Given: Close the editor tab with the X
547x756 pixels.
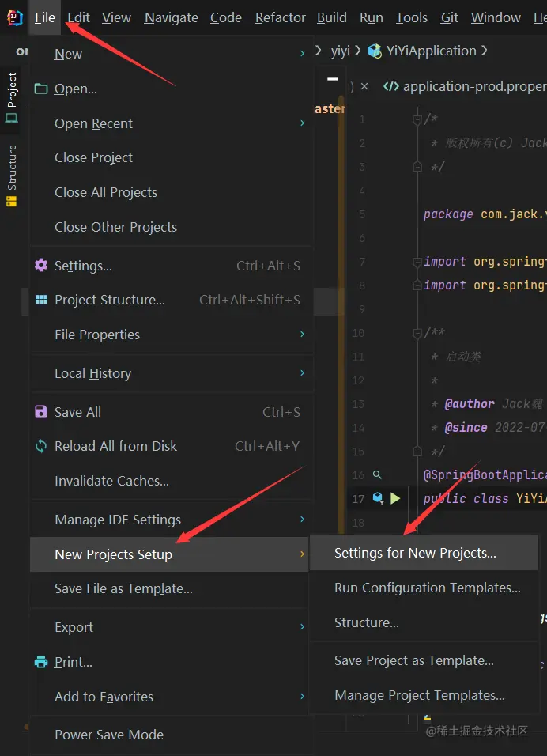Looking at the screenshot, I should coord(364,86).
